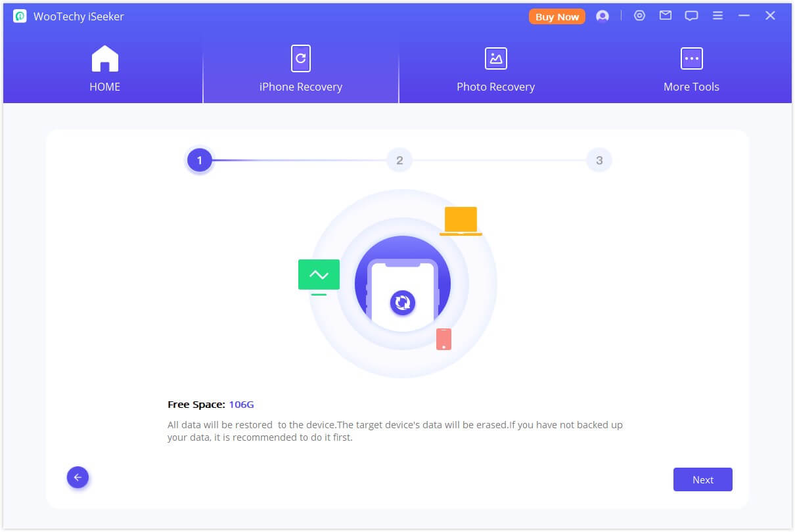This screenshot has height=532, width=795.
Task: Click the target-shaped icon in title bar
Action: pyautogui.click(x=639, y=16)
